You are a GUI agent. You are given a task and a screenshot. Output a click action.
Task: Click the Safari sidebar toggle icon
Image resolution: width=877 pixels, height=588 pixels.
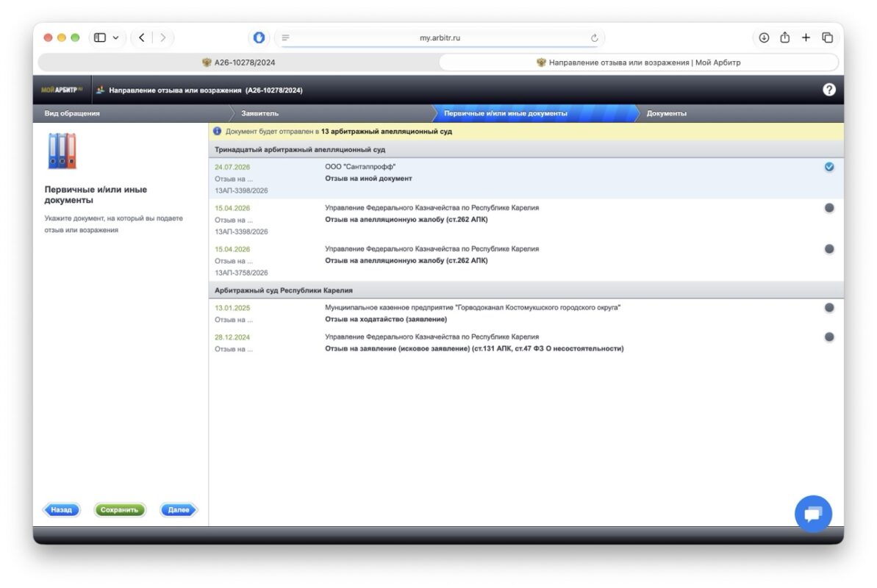click(x=100, y=37)
